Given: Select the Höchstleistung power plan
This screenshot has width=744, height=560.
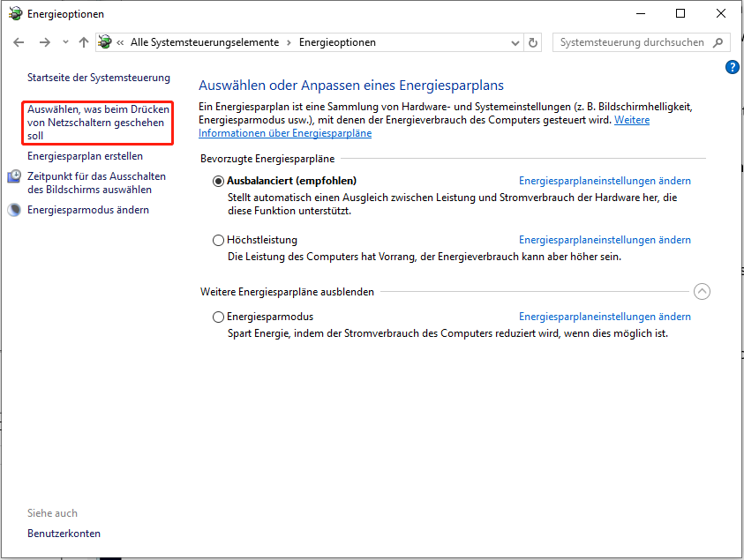Looking at the screenshot, I should point(218,241).
